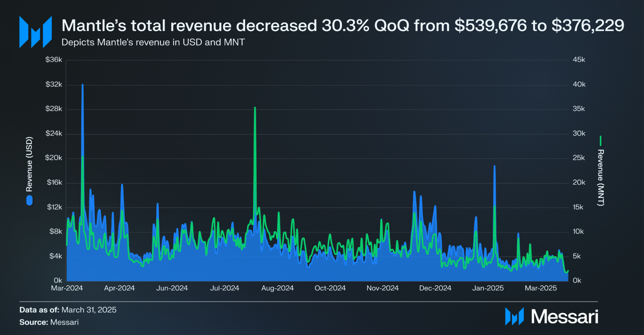Click the 45k right axis tick label

coord(579,60)
